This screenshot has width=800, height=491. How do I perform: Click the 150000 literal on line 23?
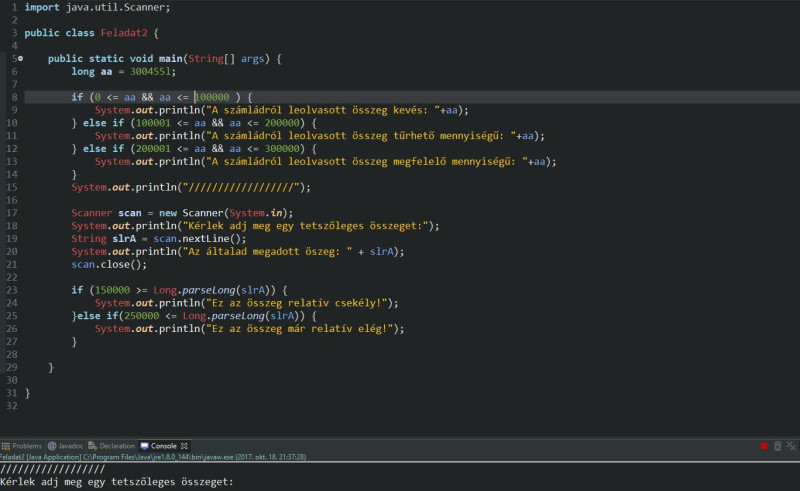coord(112,290)
